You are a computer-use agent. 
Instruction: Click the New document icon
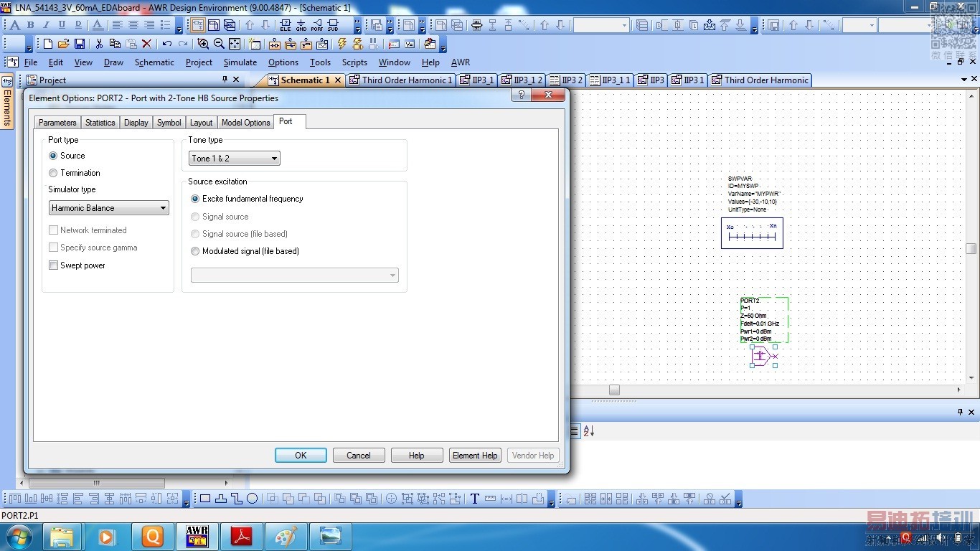48,44
